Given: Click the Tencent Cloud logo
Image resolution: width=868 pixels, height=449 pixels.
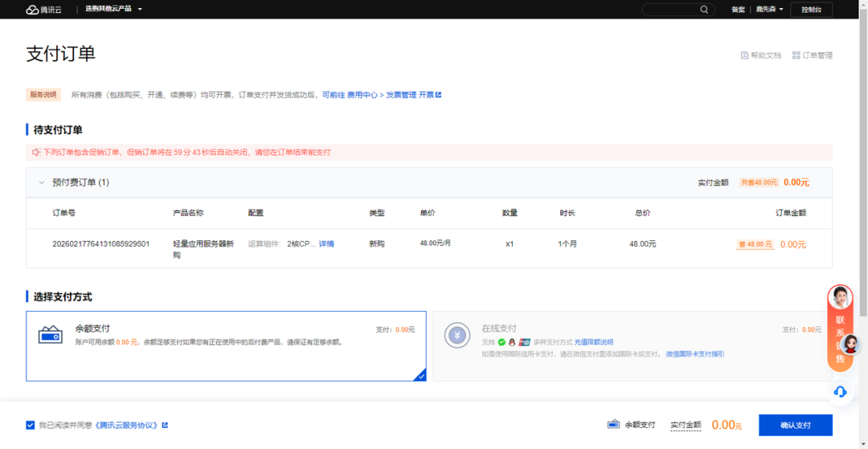Looking at the screenshot, I should coord(43,10).
